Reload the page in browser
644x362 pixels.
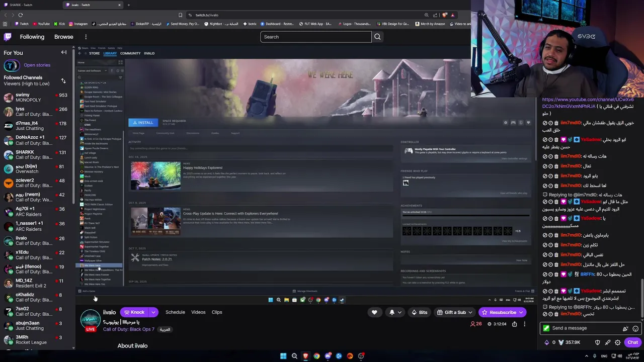[x=20, y=15]
